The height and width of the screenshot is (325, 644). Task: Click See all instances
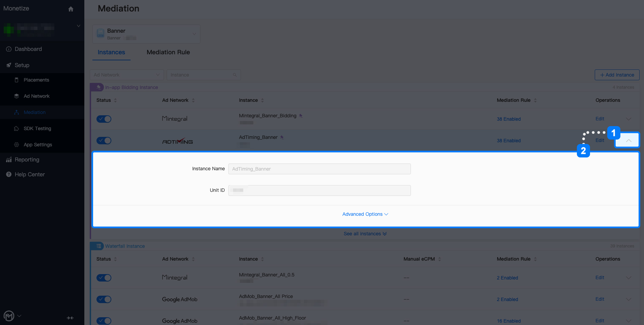click(365, 234)
